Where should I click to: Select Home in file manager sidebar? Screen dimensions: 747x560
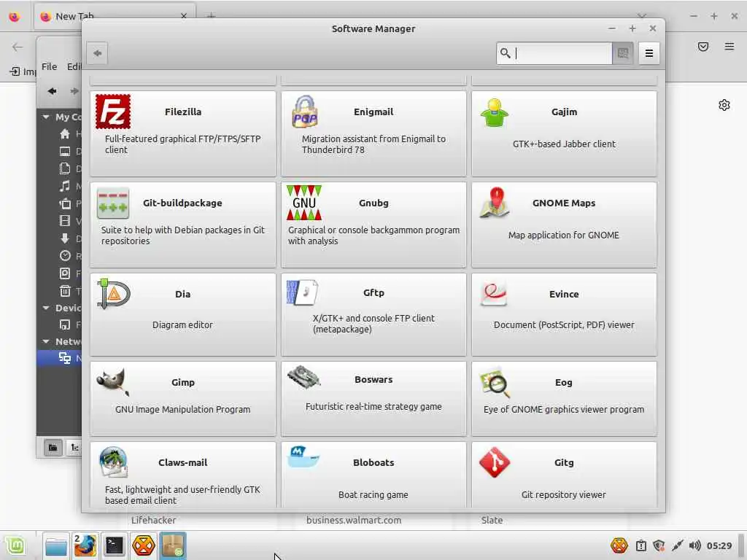[x=65, y=134]
